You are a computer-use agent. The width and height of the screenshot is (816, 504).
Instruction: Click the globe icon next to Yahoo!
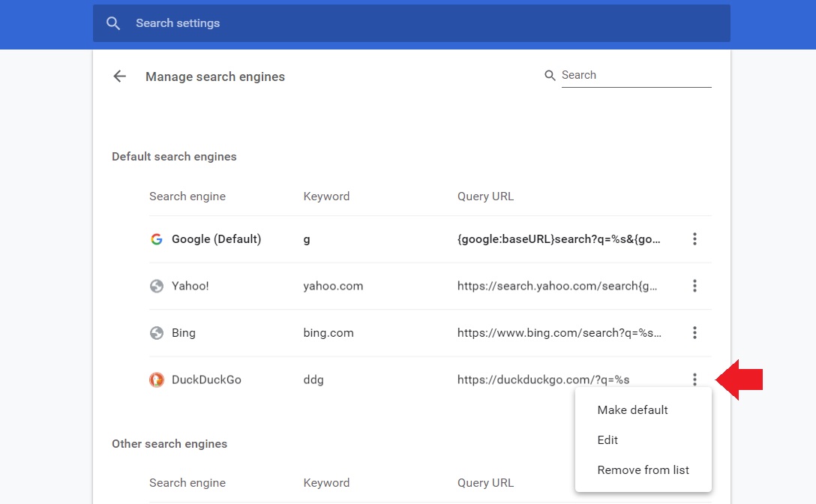[x=156, y=286]
